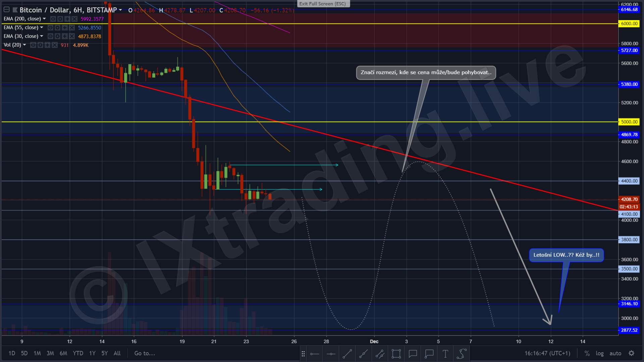Collapse the indicator legend box
Screen dimensions: 644x362
pos(6,10)
